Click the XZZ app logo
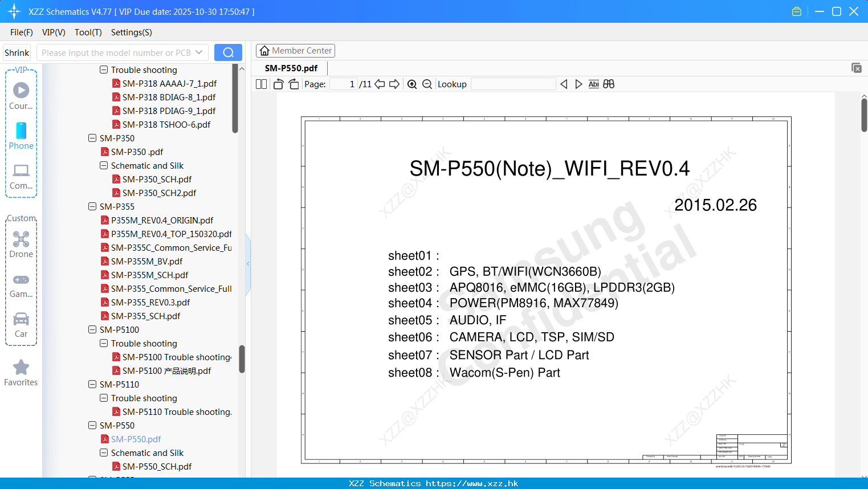This screenshot has height=489, width=868. click(14, 11)
